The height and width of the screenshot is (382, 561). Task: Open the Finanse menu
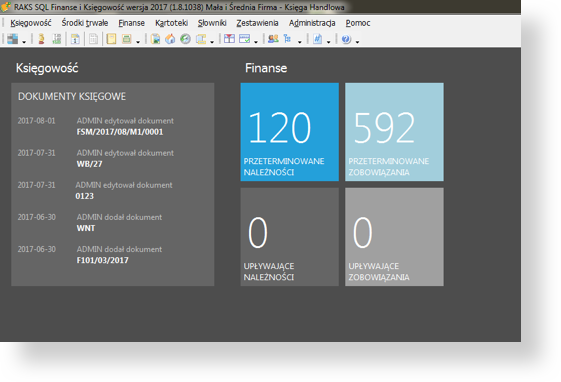coord(131,23)
